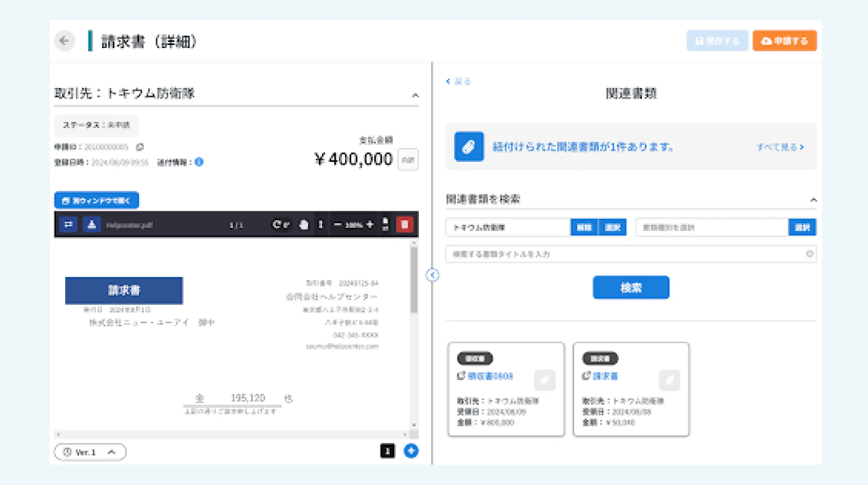Collapse the split panel with circular arrow handle
The height and width of the screenshot is (485, 868).
point(432,275)
